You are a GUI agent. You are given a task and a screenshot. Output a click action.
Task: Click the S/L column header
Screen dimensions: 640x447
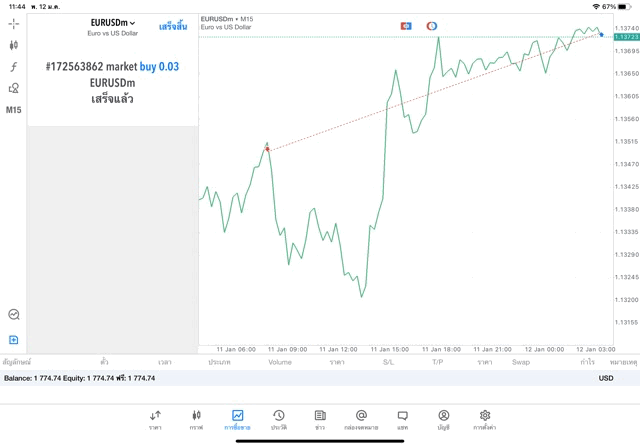(x=389, y=362)
